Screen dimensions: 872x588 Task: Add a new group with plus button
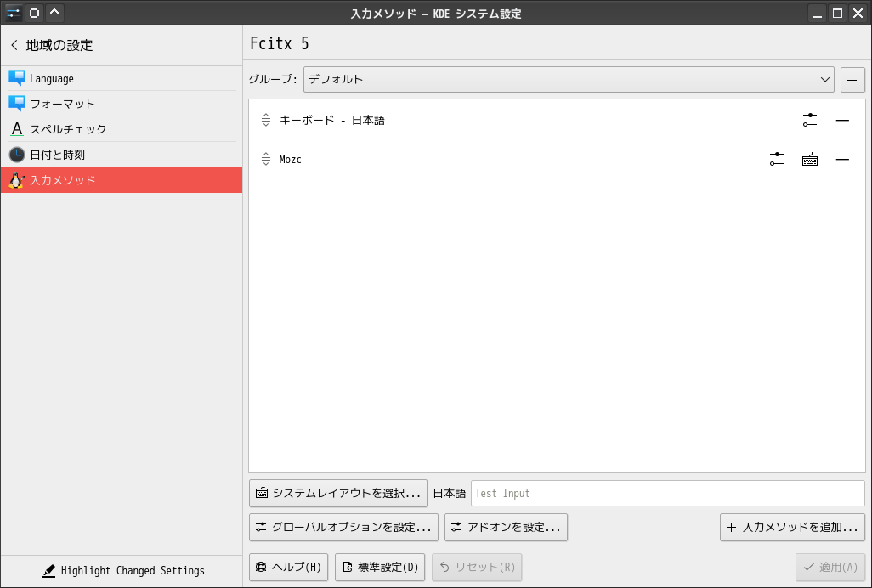(x=852, y=80)
